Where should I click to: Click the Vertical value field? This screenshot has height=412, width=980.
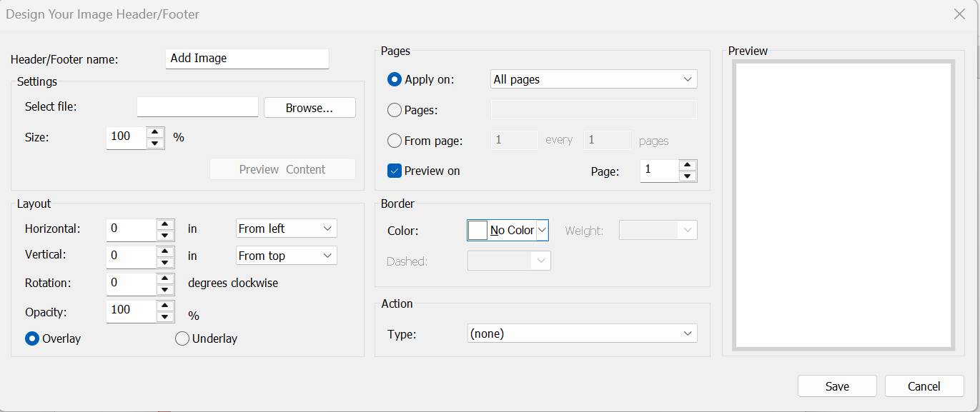132,256
